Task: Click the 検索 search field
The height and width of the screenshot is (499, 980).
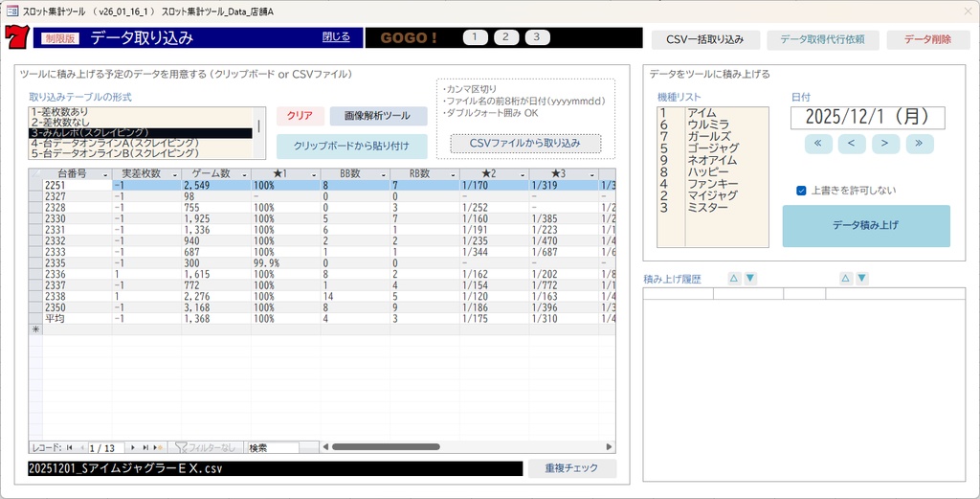Action: pyautogui.click(x=274, y=447)
